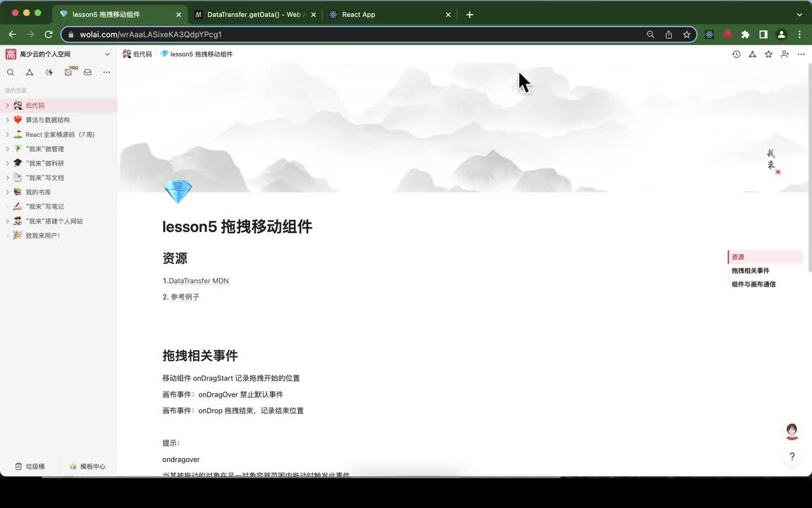Open a new browser tab
This screenshot has width=812, height=508.
[x=469, y=15]
